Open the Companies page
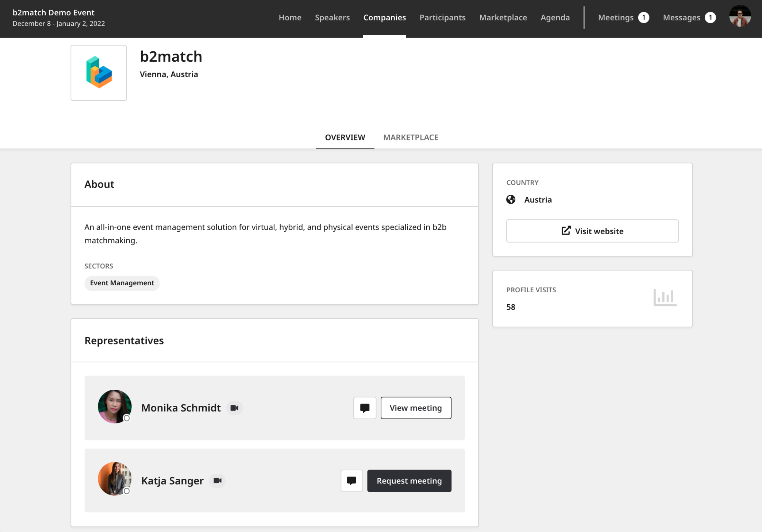 384,18
